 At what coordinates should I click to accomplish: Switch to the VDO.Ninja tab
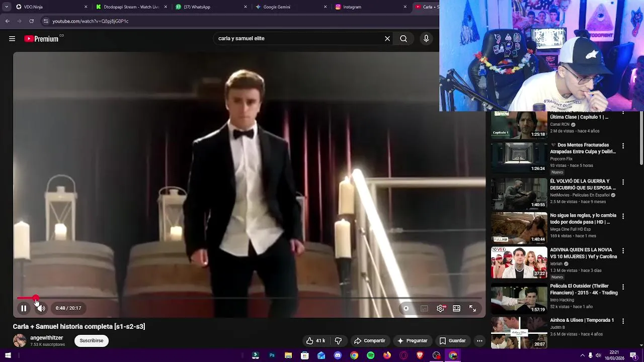tap(50, 7)
